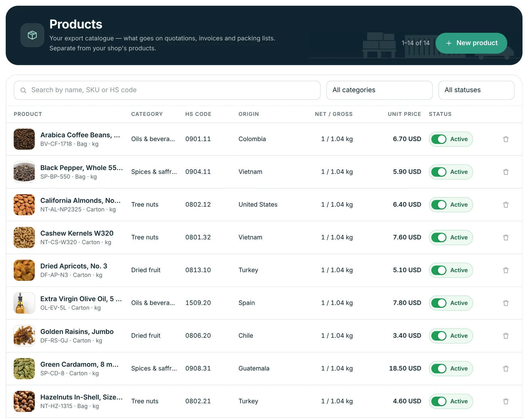This screenshot has height=418, width=532.
Task: Click HS code 0901.11 cell
Action: click(x=198, y=139)
